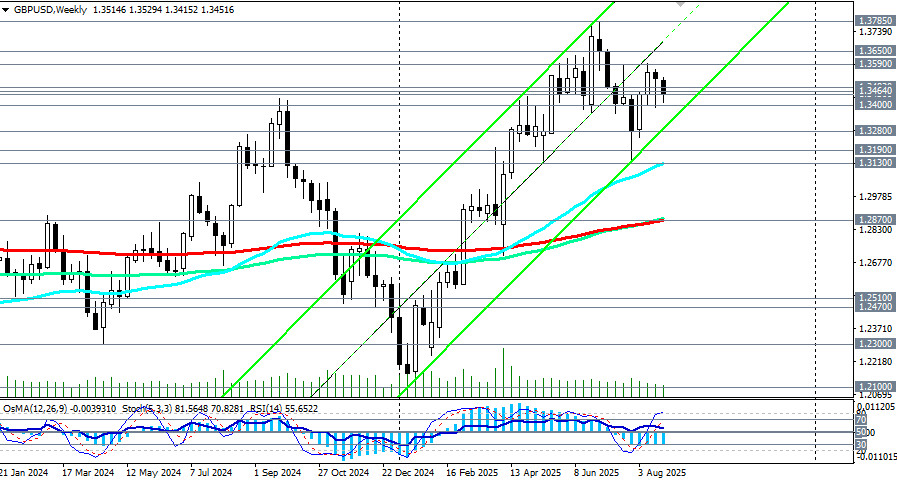Click the RSI level 70 label
Screen dimensions: 897x482
(860, 420)
